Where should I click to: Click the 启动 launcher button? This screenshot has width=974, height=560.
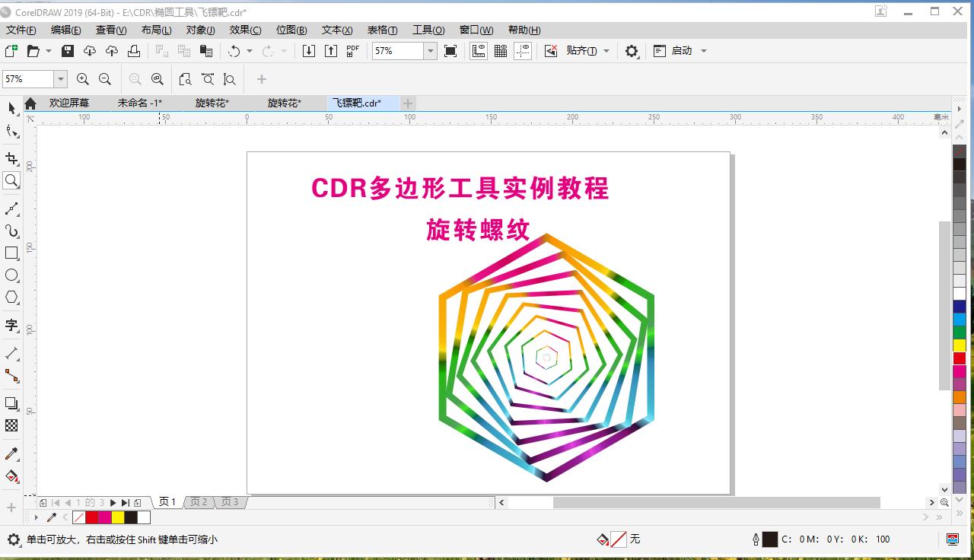pos(681,51)
